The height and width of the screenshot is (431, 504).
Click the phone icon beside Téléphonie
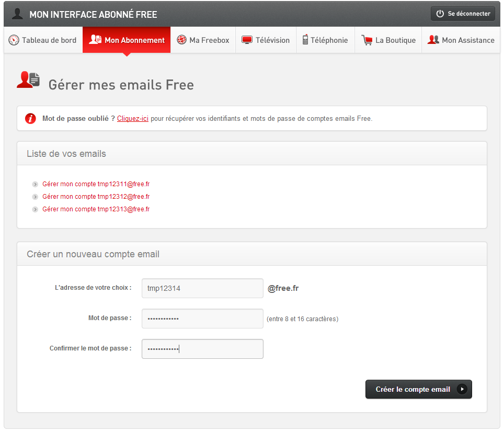click(x=305, y=40)
